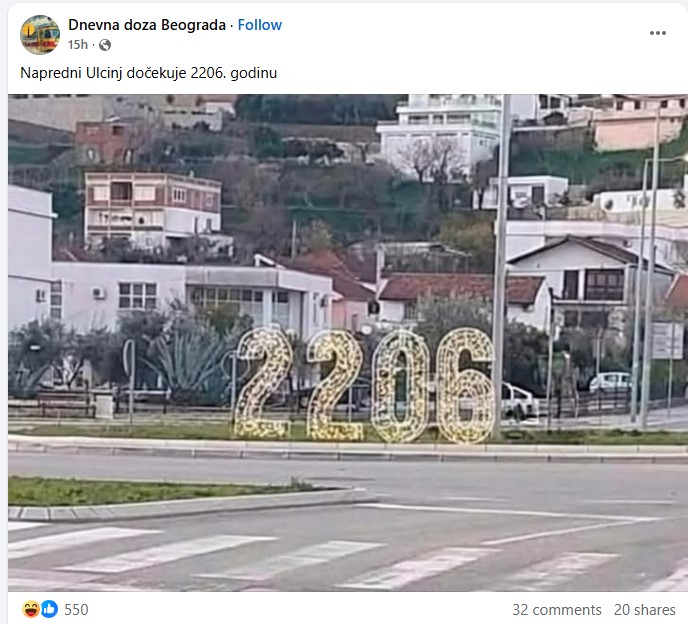This screenshot has width=688, height=624.
Task: Click the illuminated 2206 sign in the photo
Action: click(x=364, y=384)
